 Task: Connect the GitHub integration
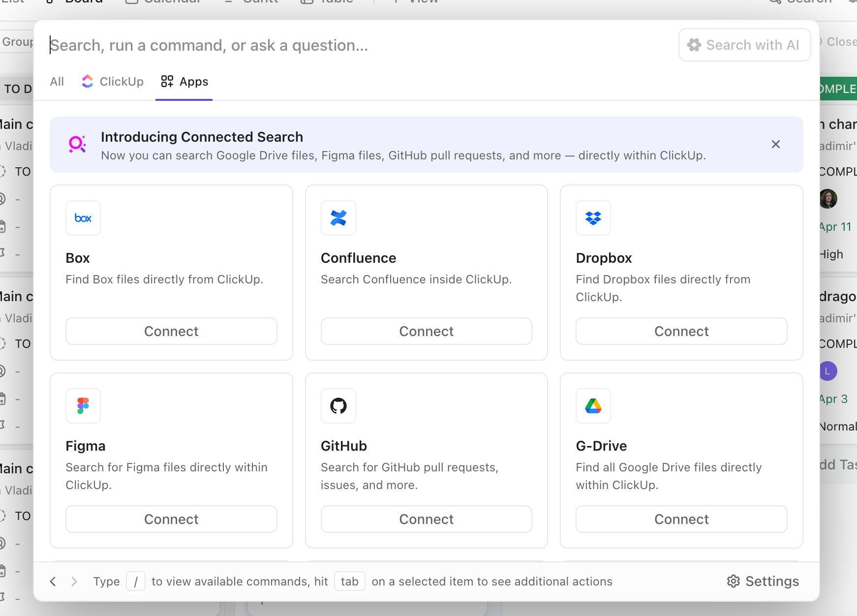[x=426, y=519]
